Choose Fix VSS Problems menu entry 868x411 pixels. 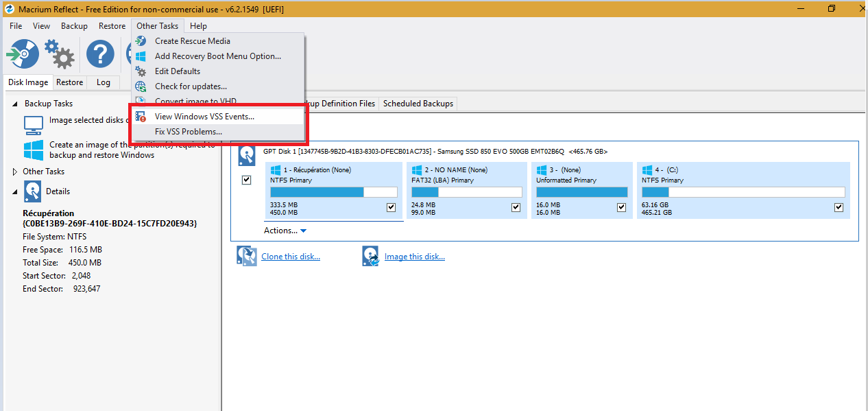217,132
